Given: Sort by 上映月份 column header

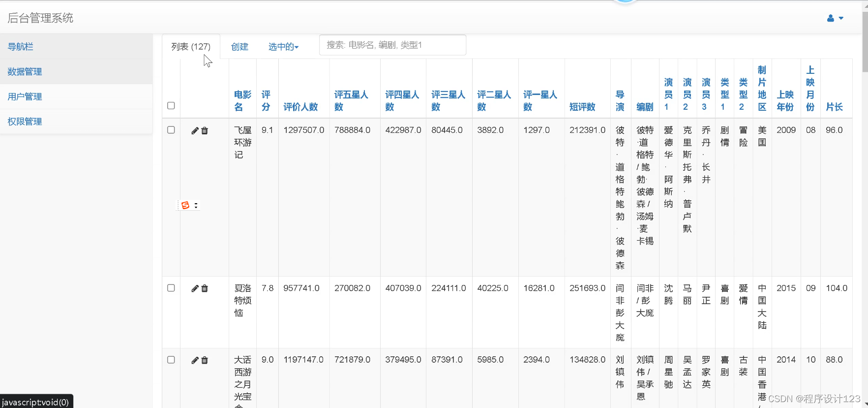Looking at the screenshot, I should tap(810, 89).
